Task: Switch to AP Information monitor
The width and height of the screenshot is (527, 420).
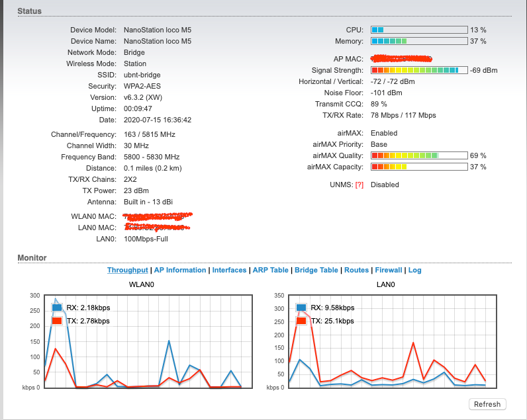Action: (x=180, y=270)
